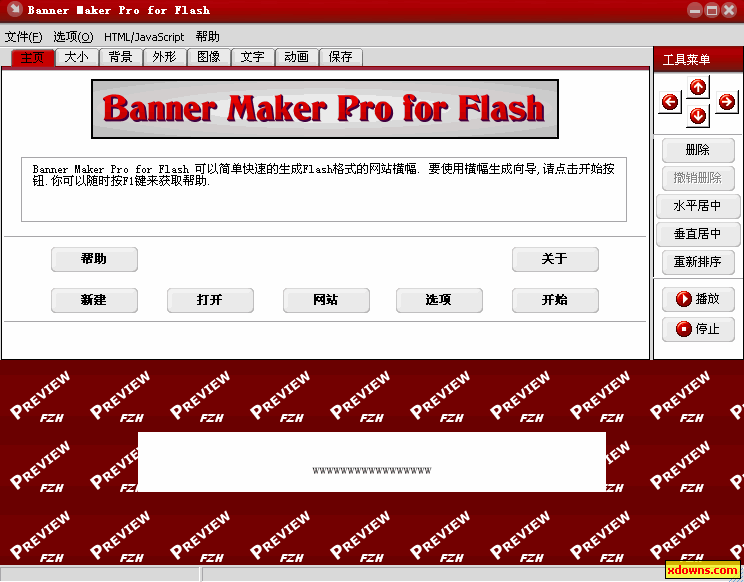Select the 主页 tab
The width and height of the screenshot is (744, 582).
click(32, 57)
